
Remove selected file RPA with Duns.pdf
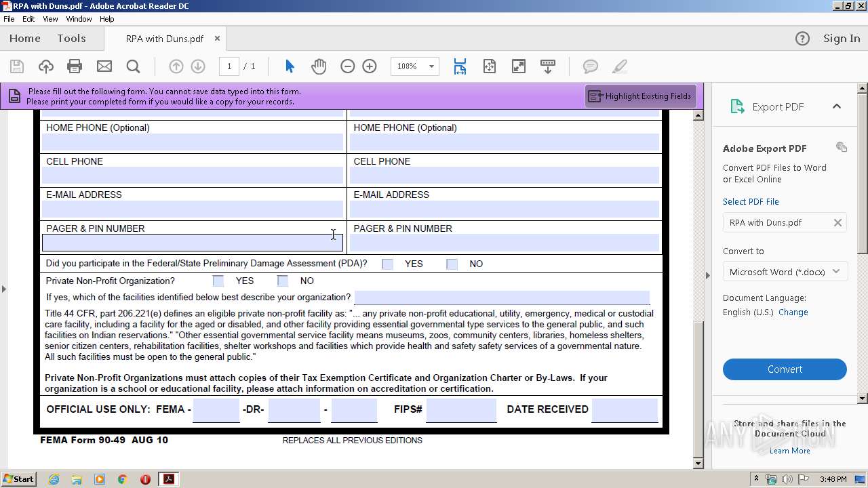[x=837, y=222]
